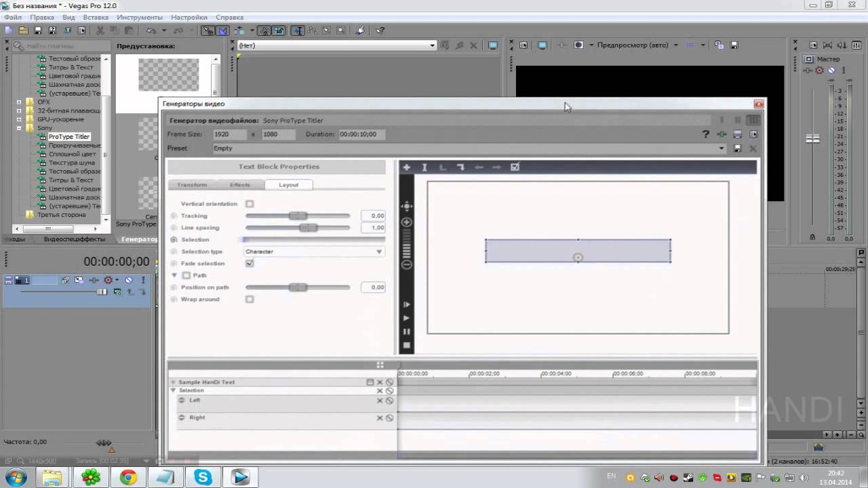Switch to Видеоспецэффекты tab
Screen dimensions: 868x488
click(75, 239)
